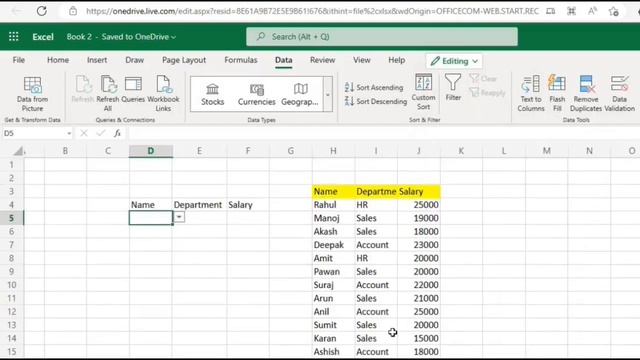This screenshot has height=360, width=640.
Task: Click the browser refresh icon
Action: point(42,11)
